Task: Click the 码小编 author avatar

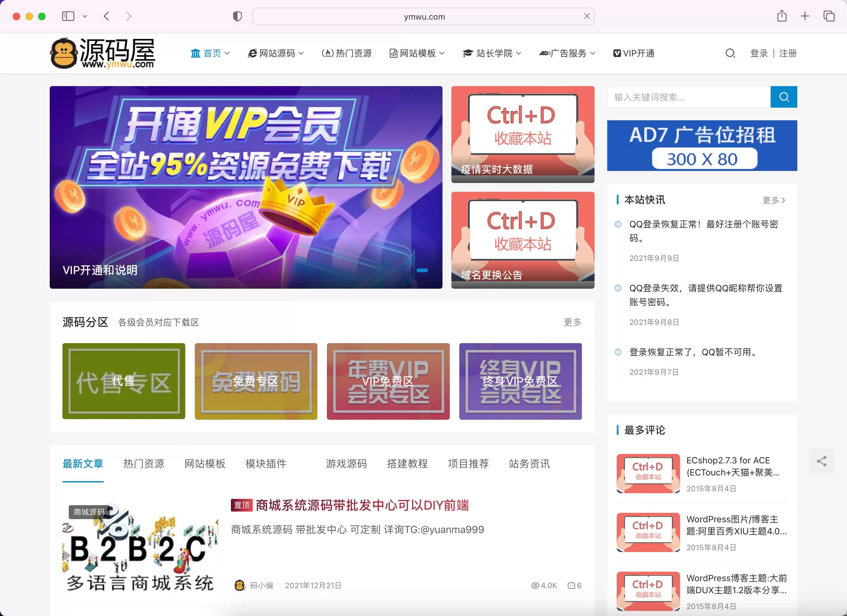Action: [239, 585]
